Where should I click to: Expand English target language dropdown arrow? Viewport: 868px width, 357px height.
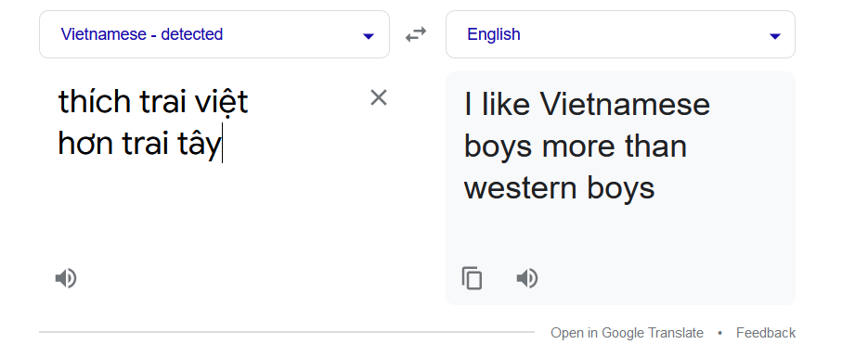click(x=775, y=36)
